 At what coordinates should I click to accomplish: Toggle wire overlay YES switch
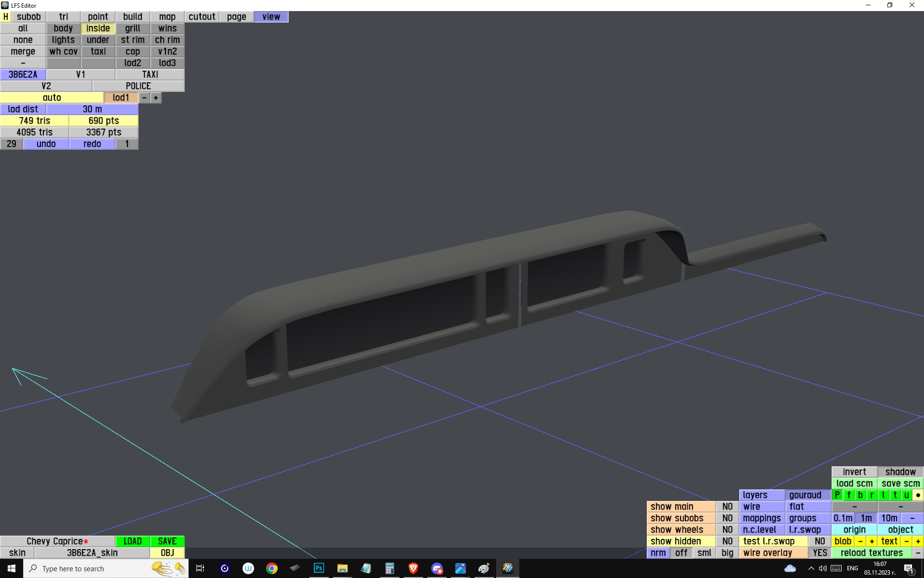820,553
